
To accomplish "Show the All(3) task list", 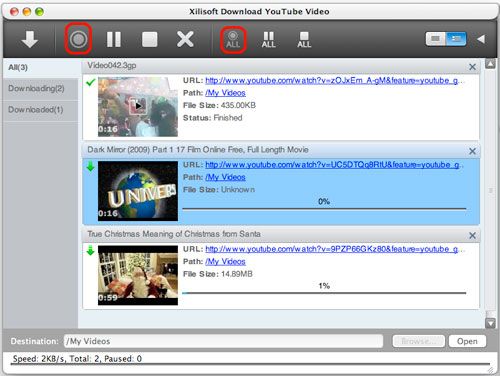I will (41, 68).
